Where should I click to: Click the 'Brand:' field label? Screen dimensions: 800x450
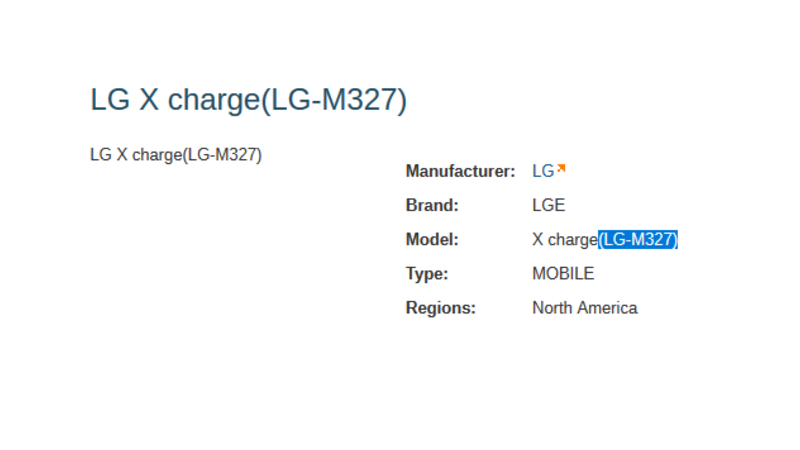pos(432,205)
